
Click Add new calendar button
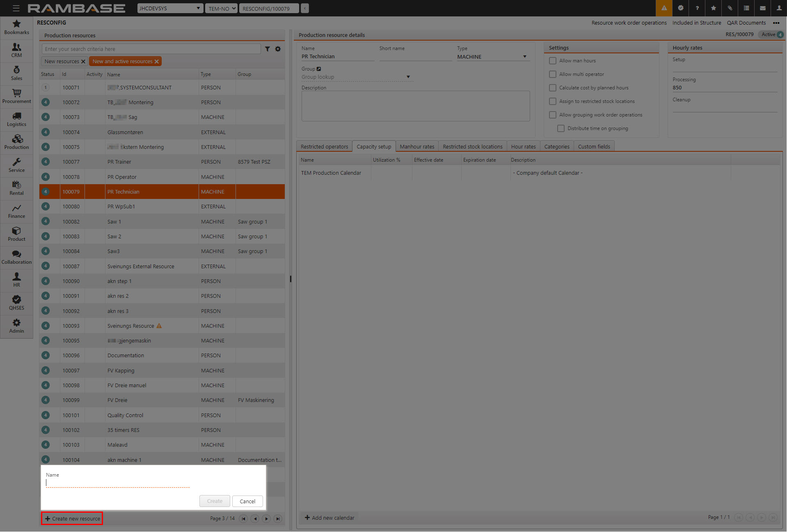[329, 518]
